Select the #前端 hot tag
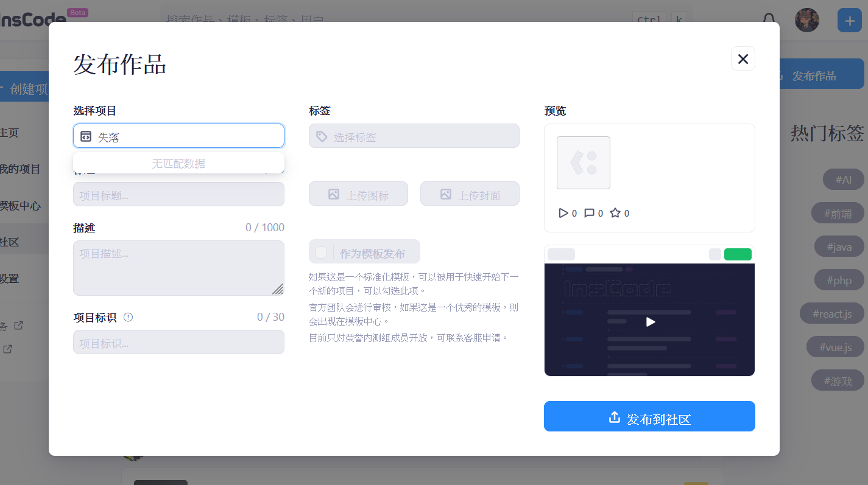The width and height of the screenshot is (868, 485). click(x=838, y=213)
